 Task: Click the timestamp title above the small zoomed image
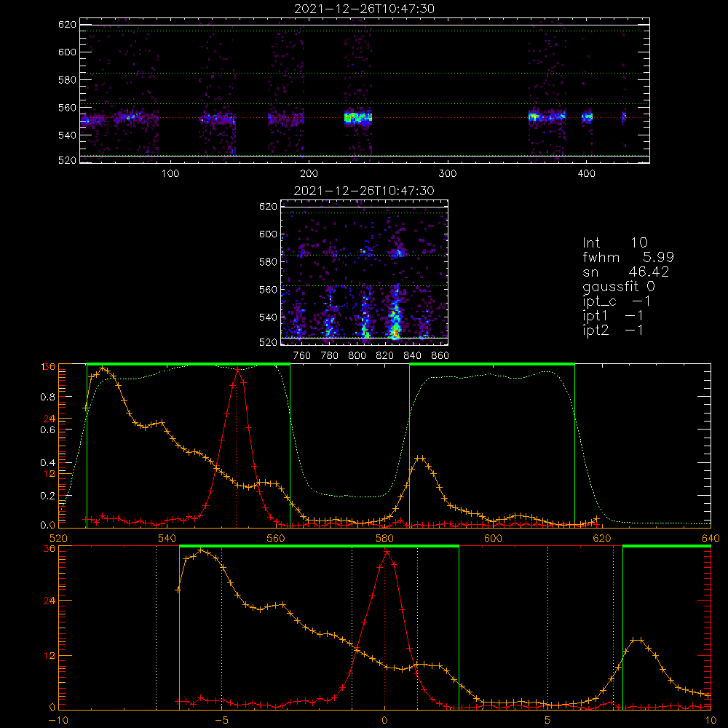[x=364, y=191]
